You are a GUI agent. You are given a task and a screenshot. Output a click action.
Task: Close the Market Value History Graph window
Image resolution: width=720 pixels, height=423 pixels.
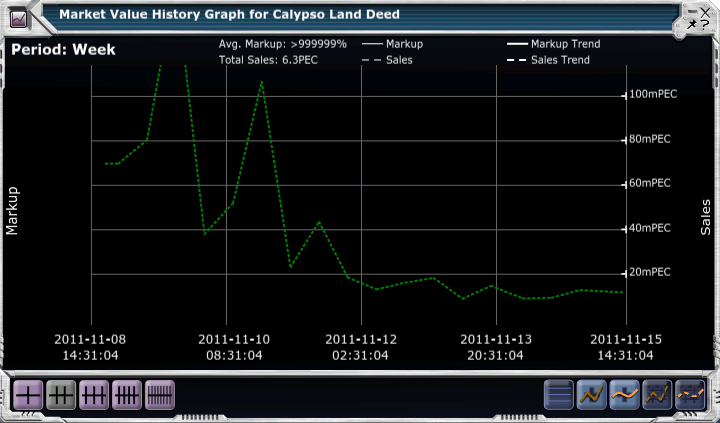705,12
